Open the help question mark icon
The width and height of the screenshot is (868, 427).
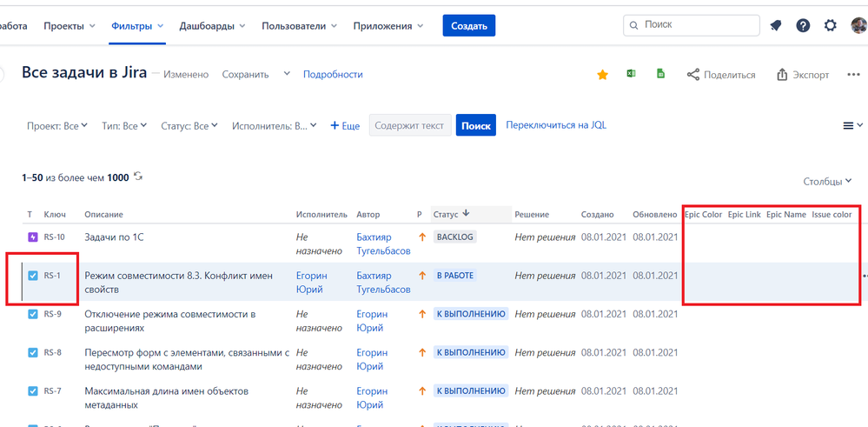point(803,25)
